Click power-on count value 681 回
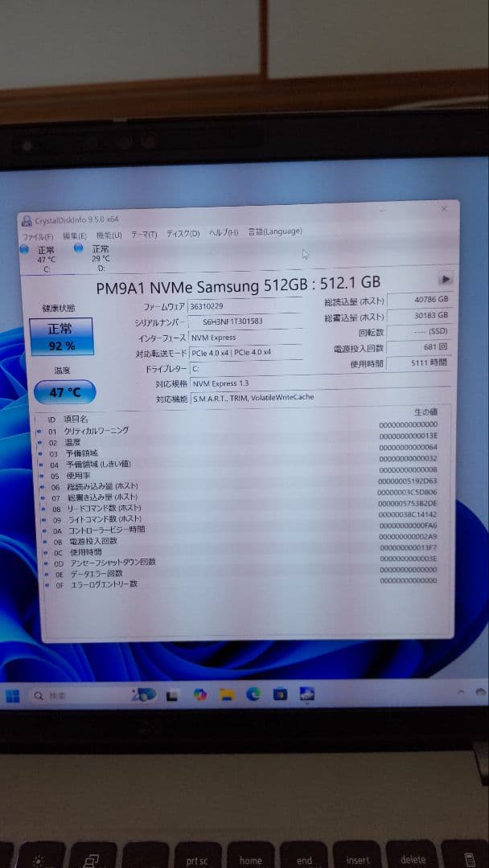Screen dimensions: 489x868 [419, 348]
